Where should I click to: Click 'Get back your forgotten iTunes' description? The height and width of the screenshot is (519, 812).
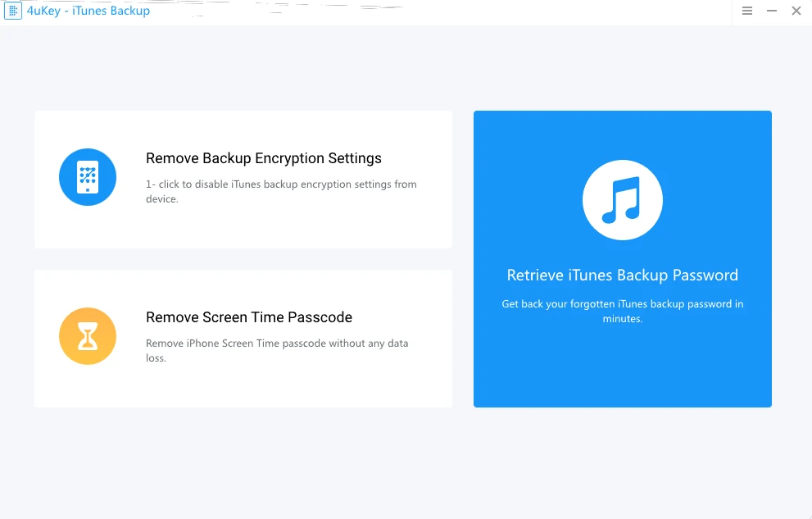623,311
